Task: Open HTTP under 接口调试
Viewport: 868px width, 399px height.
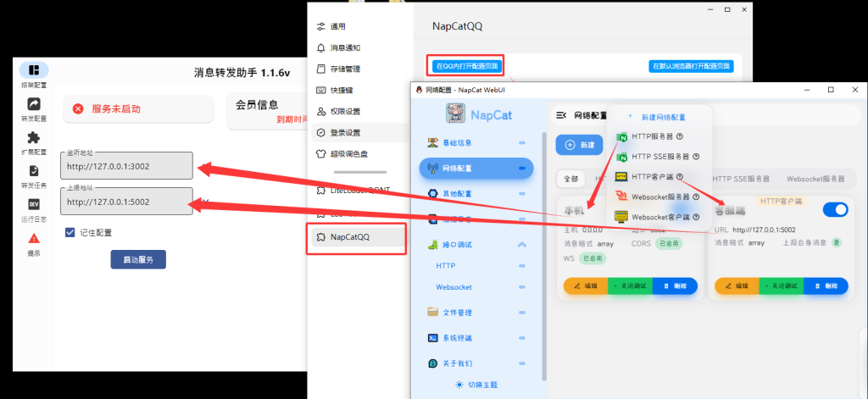Action: click(x=476, y=266)
